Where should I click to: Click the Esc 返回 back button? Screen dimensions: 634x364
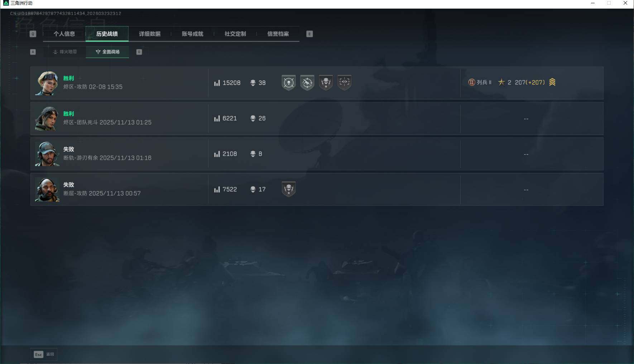pos(44,354)
